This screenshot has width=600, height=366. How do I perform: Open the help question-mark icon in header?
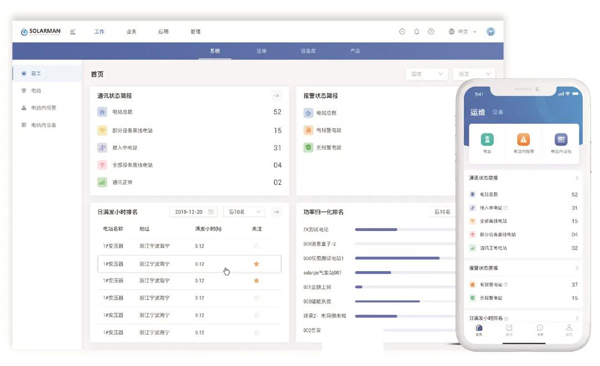tap(431, 31)
